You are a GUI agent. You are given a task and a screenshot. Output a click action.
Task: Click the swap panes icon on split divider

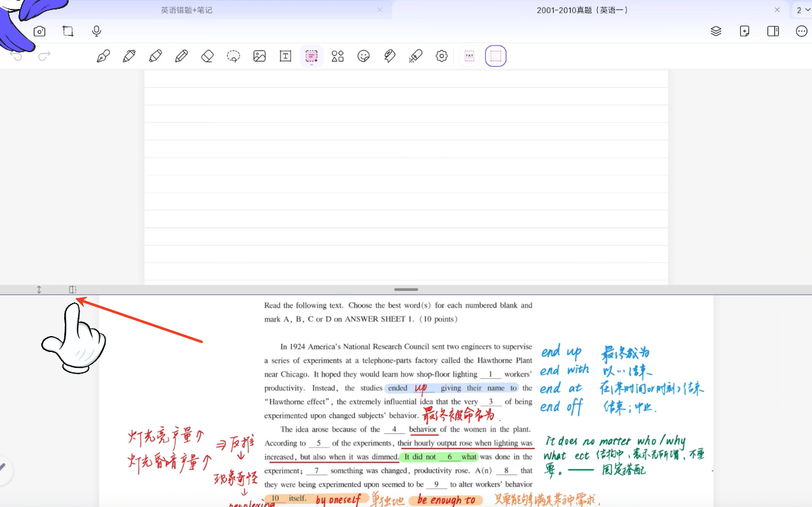[72, 290]
